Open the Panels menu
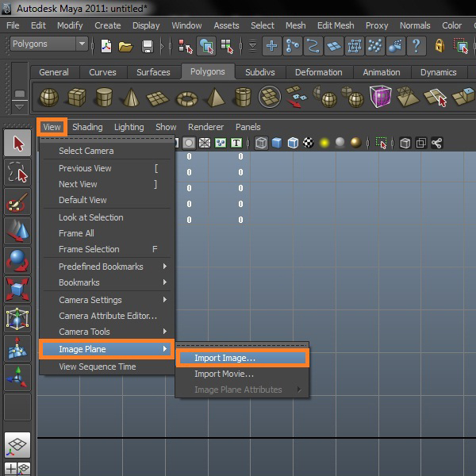The width and height of the screenshot is (476, 476). tap(248, 127)
